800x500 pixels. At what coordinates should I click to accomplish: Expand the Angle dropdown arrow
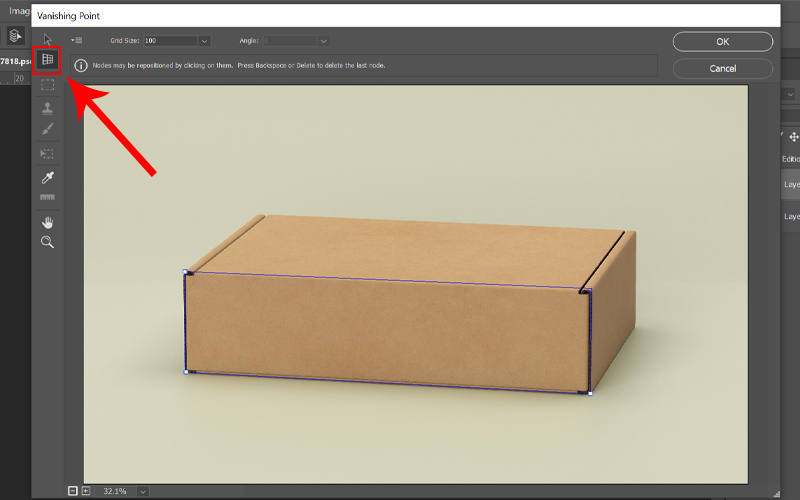[x=323, y=41]
